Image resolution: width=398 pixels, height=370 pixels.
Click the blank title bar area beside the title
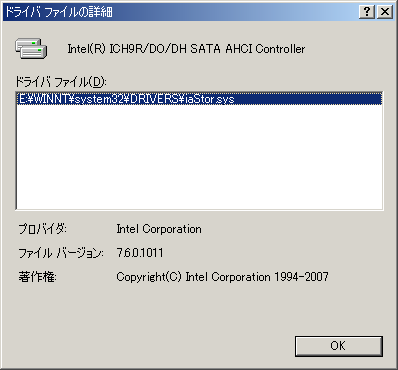[x=233, y=12]
